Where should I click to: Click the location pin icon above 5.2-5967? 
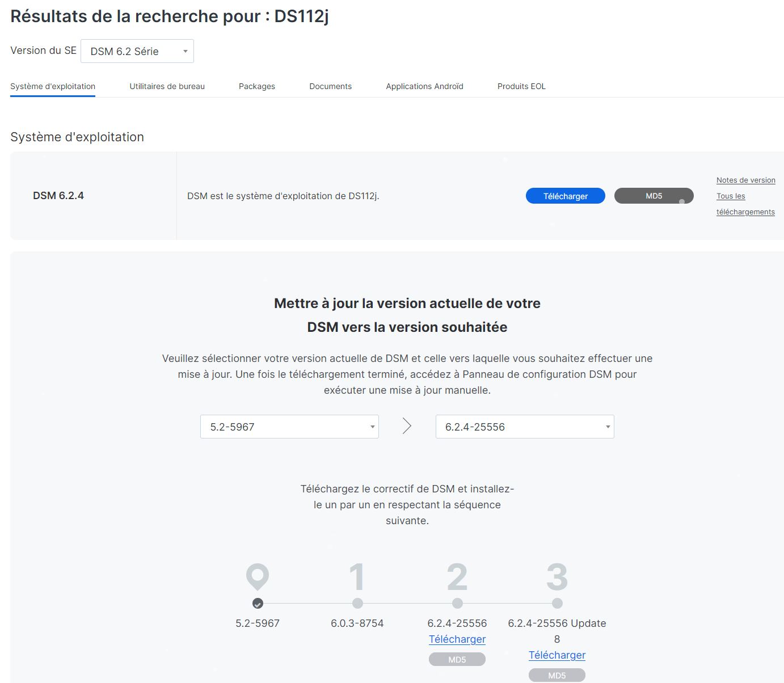[258, 577]
